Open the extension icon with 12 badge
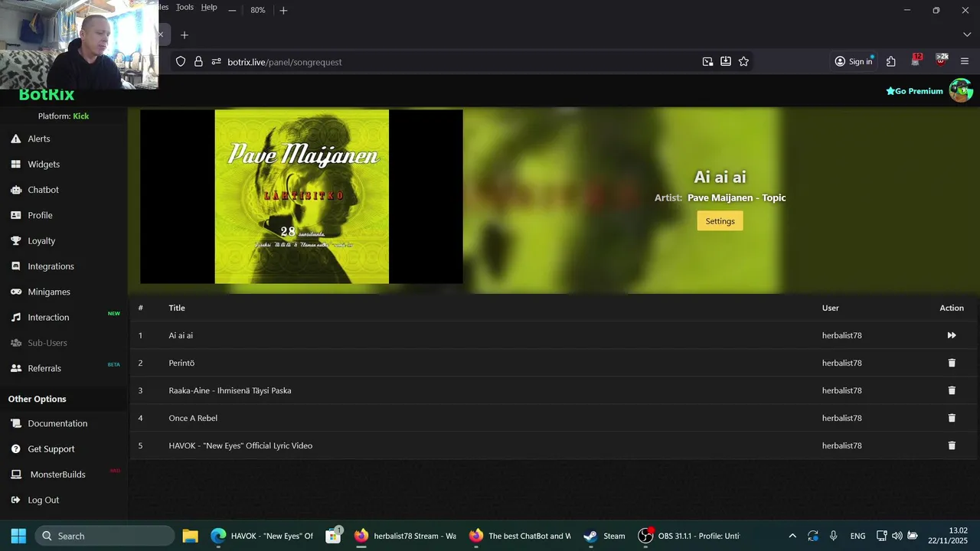The width and height of the screenshot is (980, 551). tap(916, 60)
